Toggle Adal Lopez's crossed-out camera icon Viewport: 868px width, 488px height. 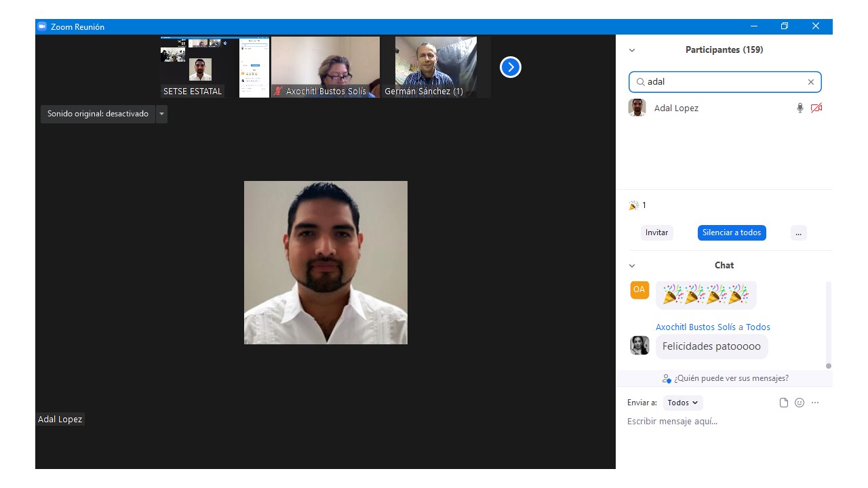[816, 108]
